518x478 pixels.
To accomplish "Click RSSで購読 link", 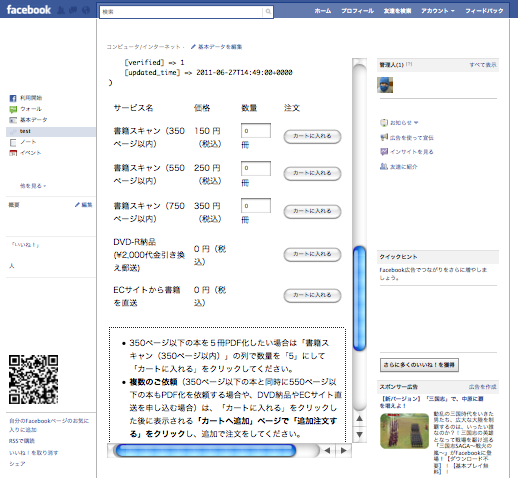I will click(x=22, y=441).
